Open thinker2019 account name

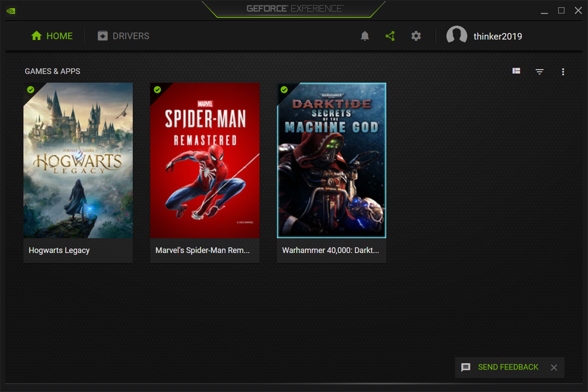tap(497, 36)
